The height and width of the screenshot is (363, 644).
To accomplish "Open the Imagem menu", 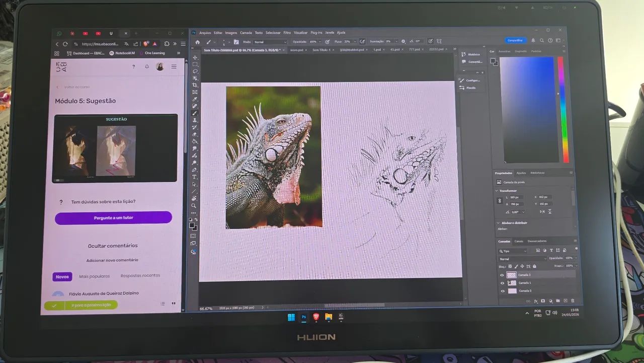I will (x=231, y=33).
